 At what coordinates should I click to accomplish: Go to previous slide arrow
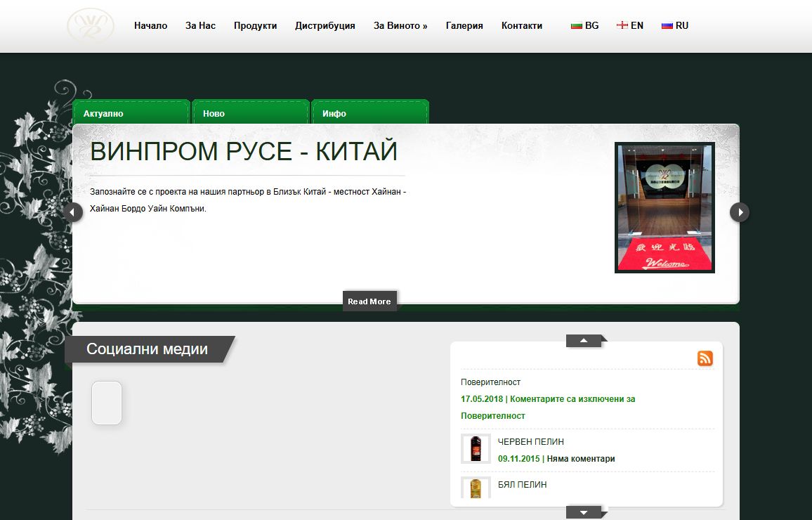coord(73,212)
